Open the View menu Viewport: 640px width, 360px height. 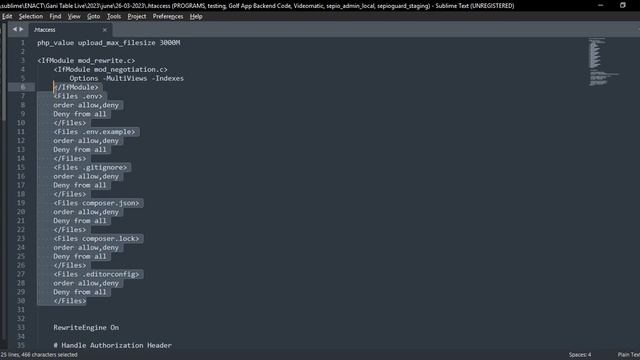click(74, 17)
